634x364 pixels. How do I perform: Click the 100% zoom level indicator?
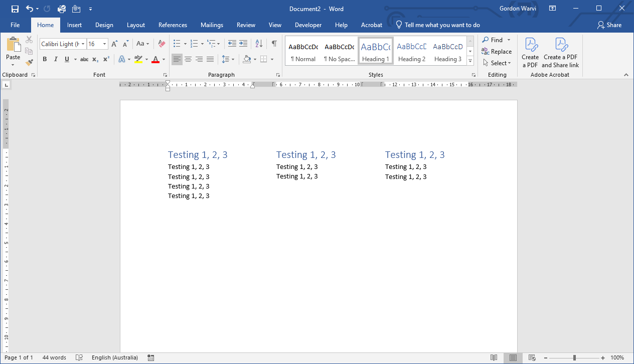(617, 357)
